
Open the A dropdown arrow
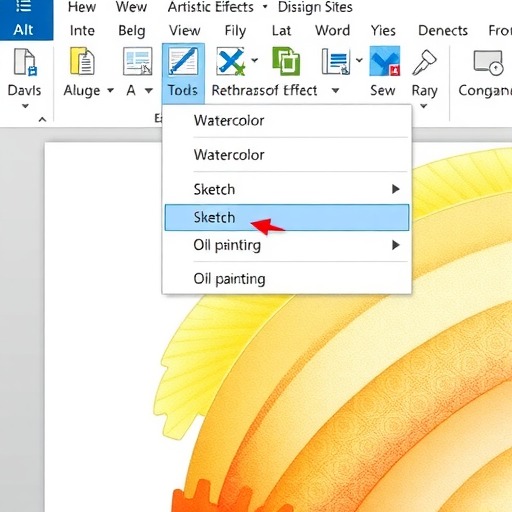149,90
